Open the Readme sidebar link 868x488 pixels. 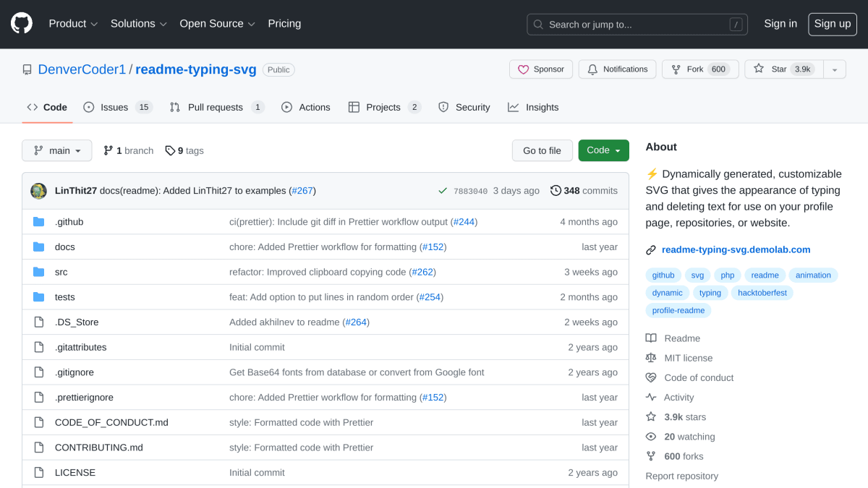pos(673,338)
